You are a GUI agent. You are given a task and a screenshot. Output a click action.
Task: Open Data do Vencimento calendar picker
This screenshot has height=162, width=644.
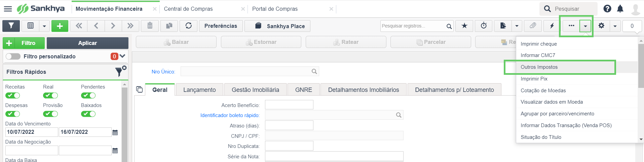pos(115,132)
